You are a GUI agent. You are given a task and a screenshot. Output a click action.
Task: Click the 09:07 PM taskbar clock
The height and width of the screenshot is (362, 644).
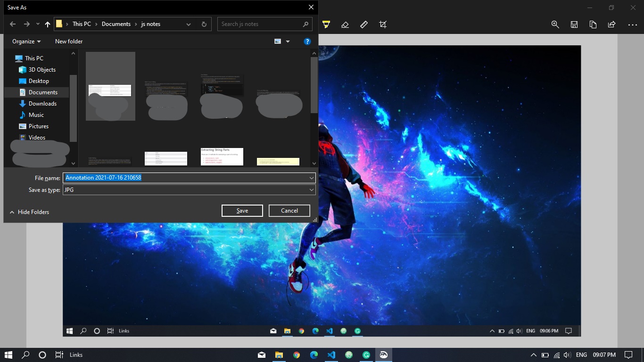point(604,355)
